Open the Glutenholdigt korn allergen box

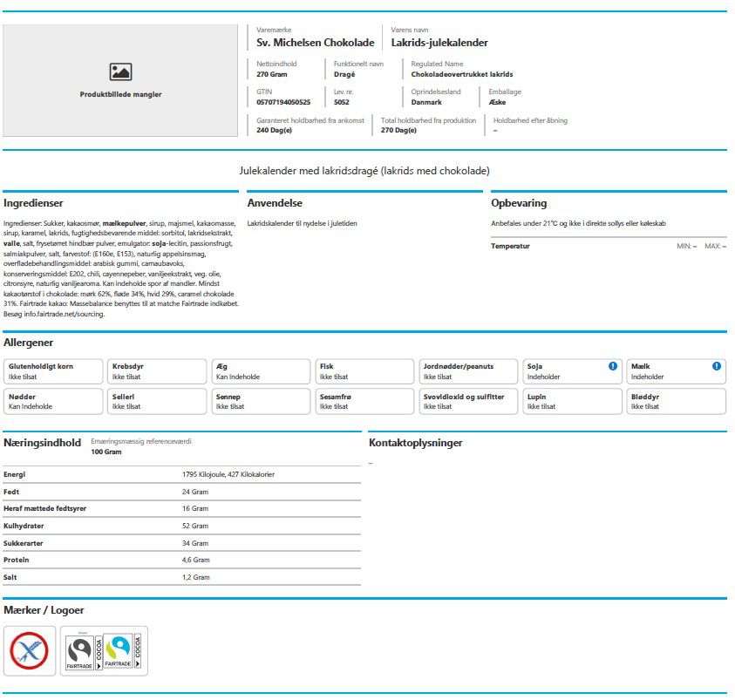point(53,371)
